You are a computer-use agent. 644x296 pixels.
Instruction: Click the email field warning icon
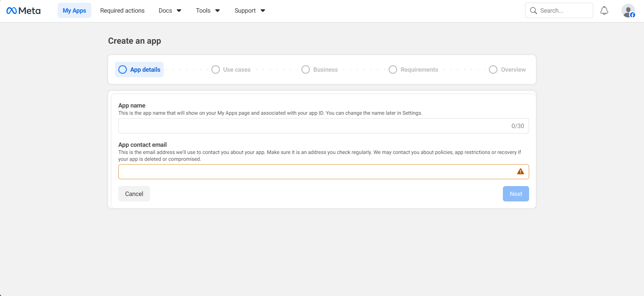coord(520,171)
